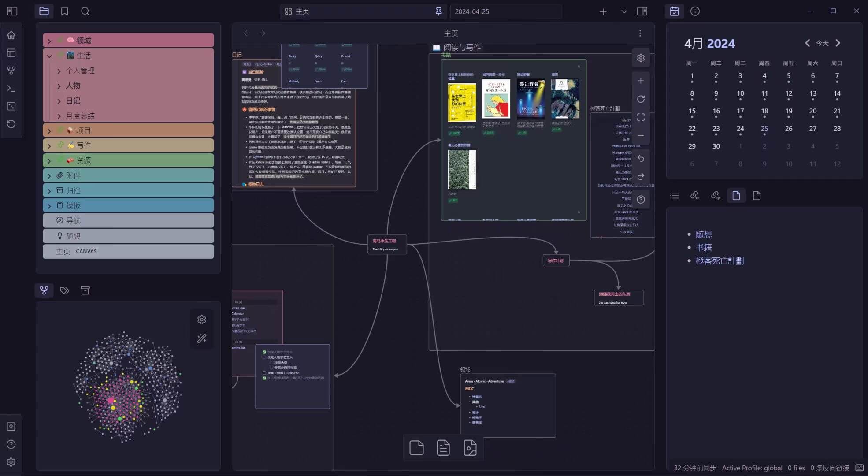Add a note from vault to the canvas
868x476 pixels.
pos(443,448)
